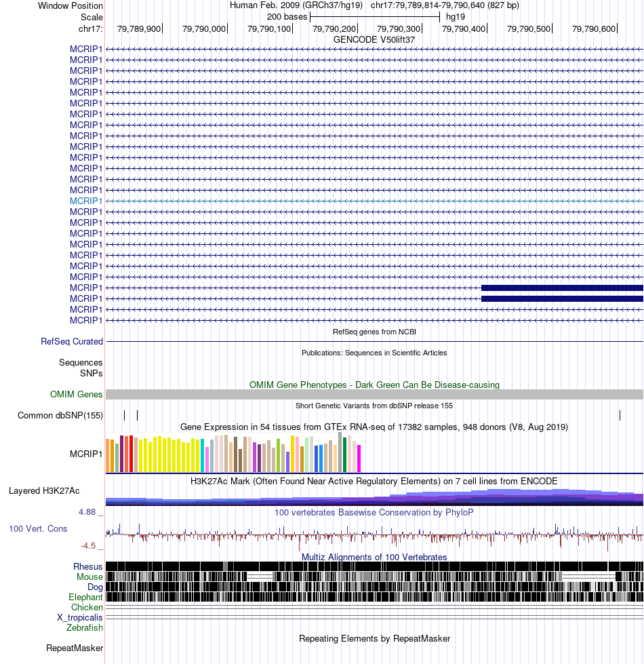Image resolution: width=644 pixels, height=664 pixels.
Task: Click the OMIM Gene Phenotypes track title
Action: coord(374,385)
